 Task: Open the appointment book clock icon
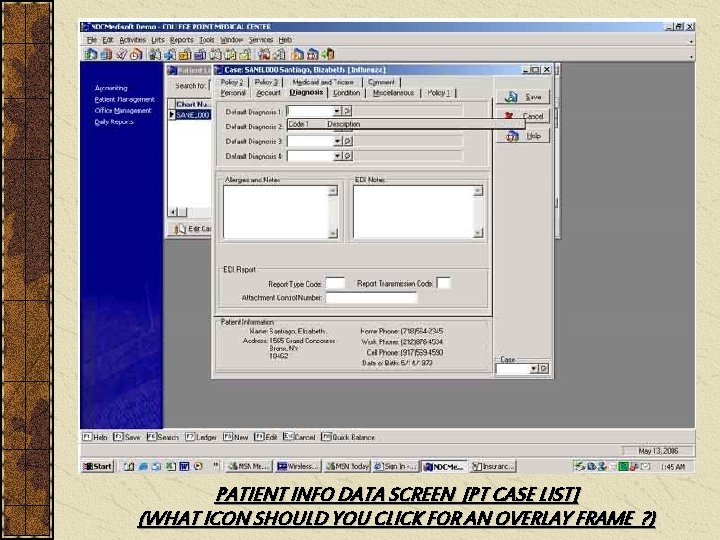coord(136,55)
